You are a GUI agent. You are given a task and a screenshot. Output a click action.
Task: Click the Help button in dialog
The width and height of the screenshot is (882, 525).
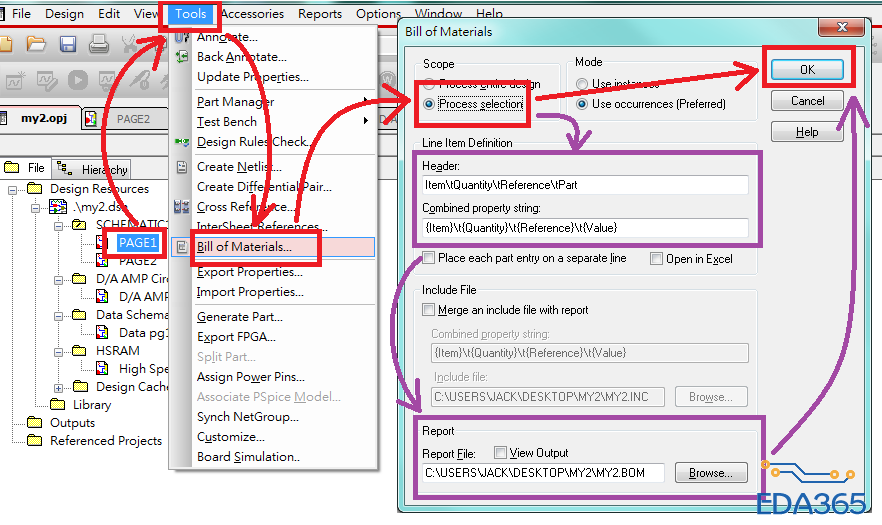[x=807, y=132]
